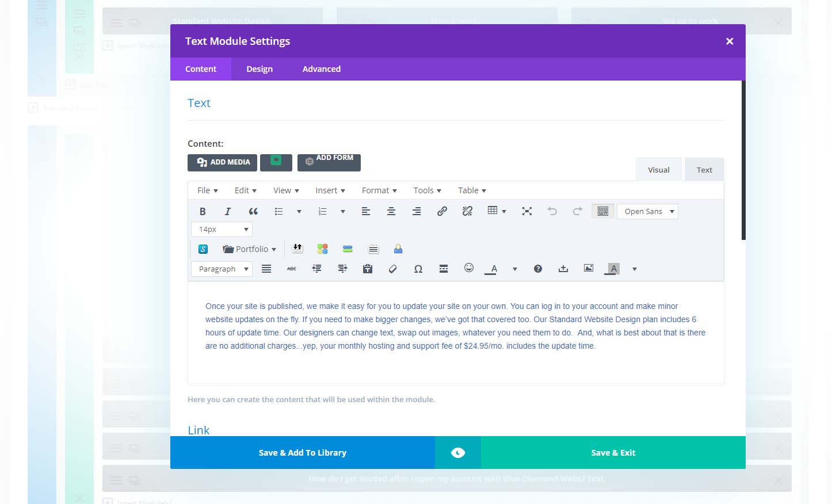Viewport: 832px width, 504px height.
Task: Click the lined box icon after the bars icon
Action: pos(373,249)
